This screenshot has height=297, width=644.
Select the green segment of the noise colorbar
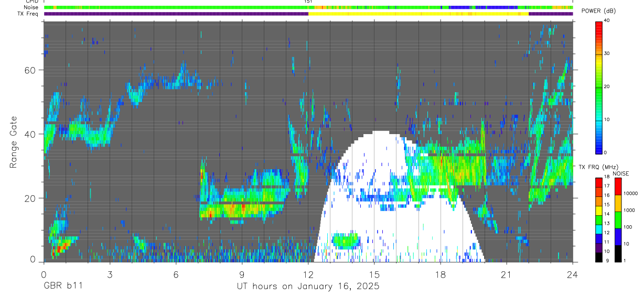(617, 220)
